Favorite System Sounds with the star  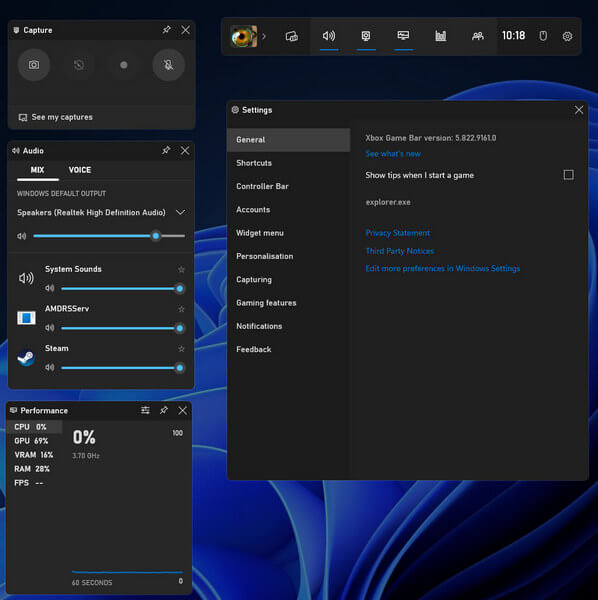[x=181, y=269]
